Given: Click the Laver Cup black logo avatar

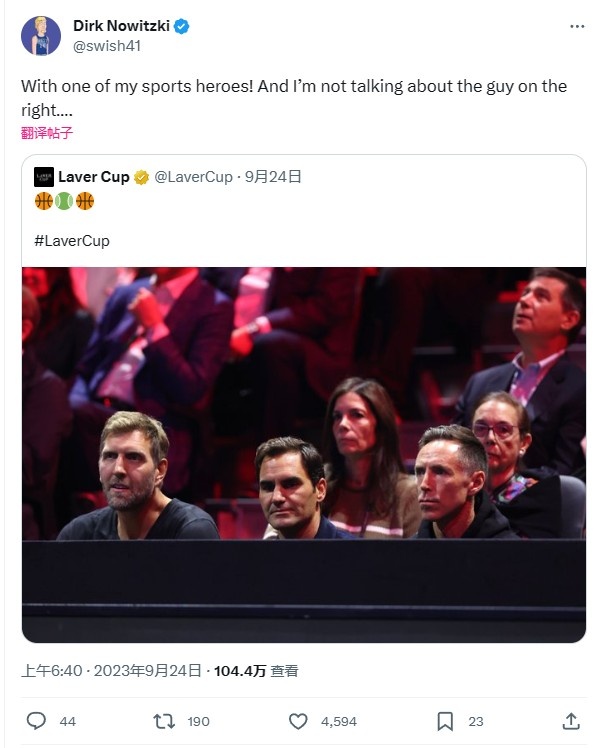Looking at the screenshot, I should (44, 177).
